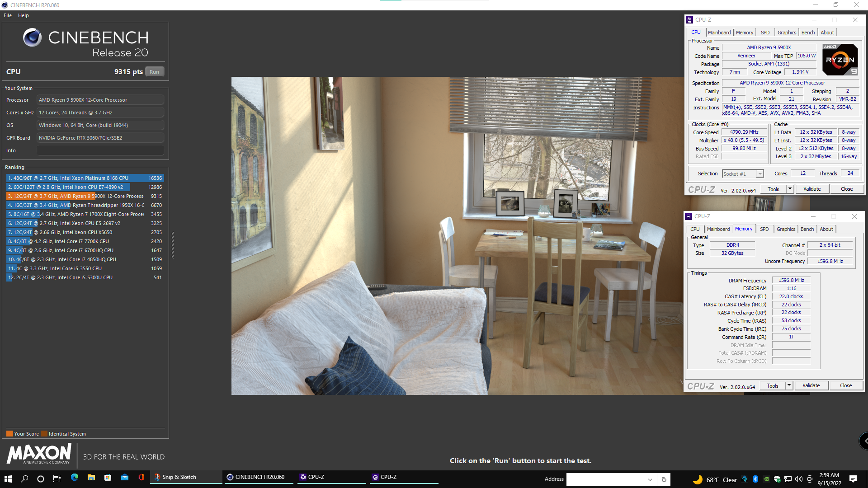Screen dimensions: 868x488
Task: Click the Info input field in Cinebench
Action: [x=100, y=150]
